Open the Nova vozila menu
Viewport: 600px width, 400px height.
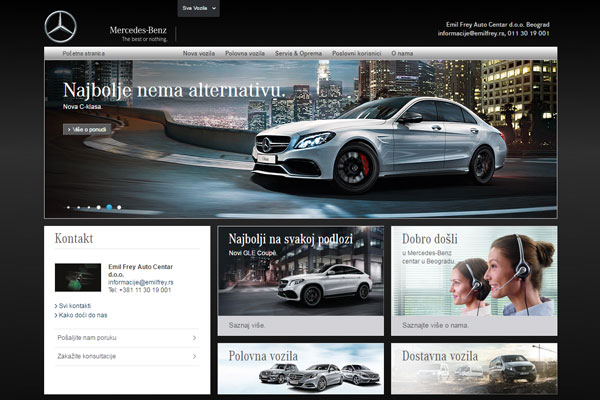coord(199,53)
